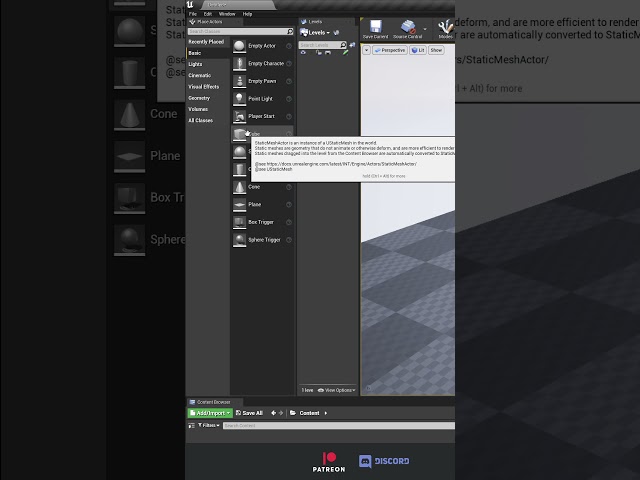Open the viewport Show menu

tap(436, 50)
